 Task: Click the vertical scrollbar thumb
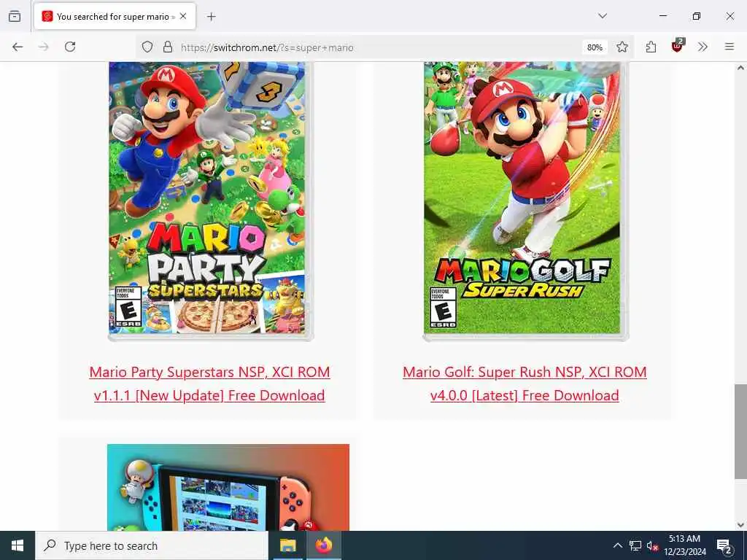(740, 432)
